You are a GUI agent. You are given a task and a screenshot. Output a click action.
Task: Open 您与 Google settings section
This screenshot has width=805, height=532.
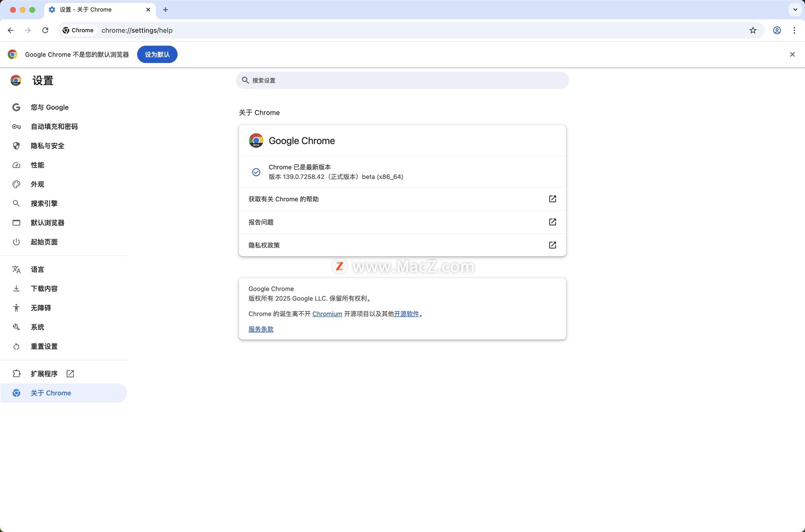[63, 107]
